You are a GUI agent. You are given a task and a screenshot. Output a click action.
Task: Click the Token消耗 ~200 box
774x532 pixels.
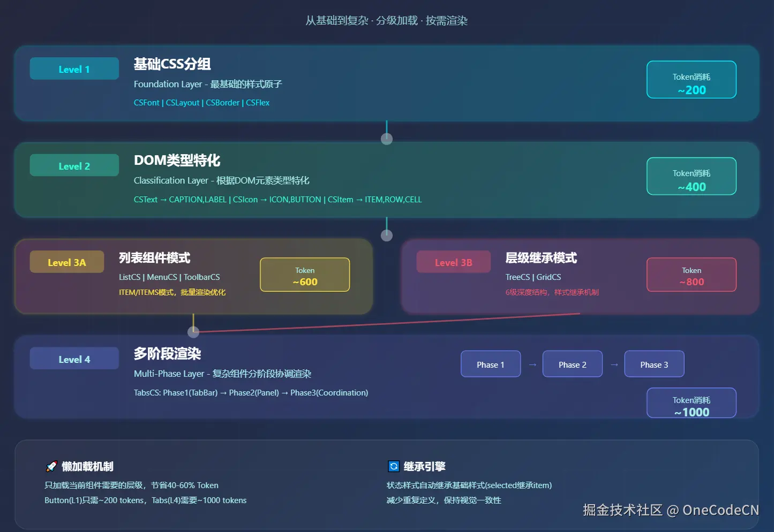pos(691,80)
